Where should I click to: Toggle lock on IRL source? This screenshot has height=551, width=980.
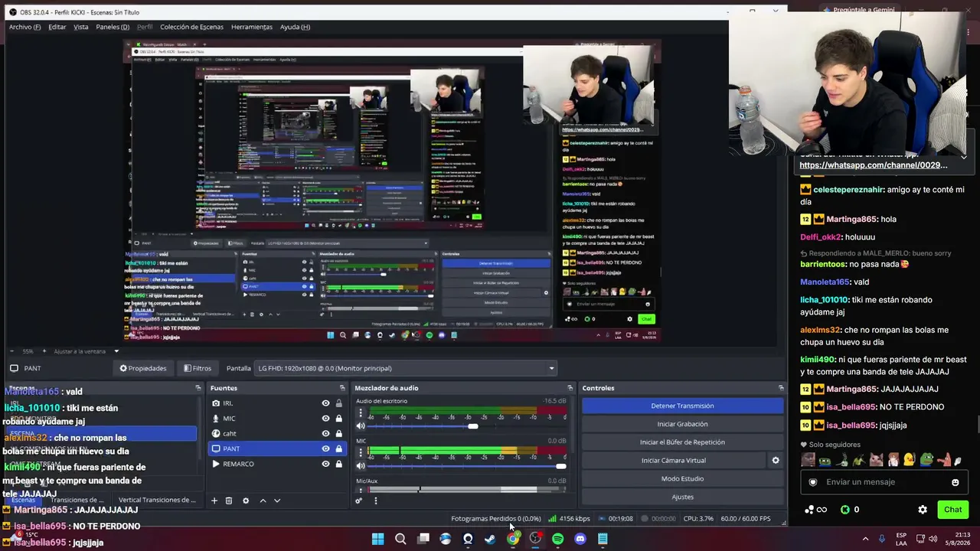(x=338, y=403)
